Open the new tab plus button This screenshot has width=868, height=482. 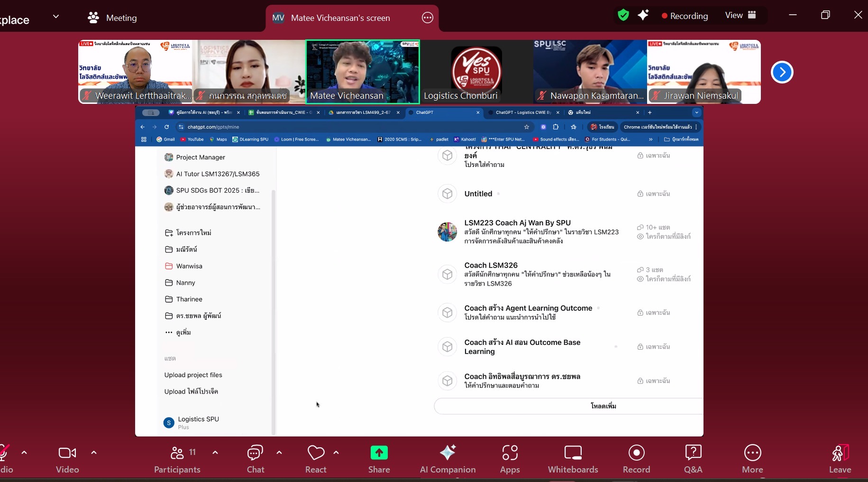650,112
